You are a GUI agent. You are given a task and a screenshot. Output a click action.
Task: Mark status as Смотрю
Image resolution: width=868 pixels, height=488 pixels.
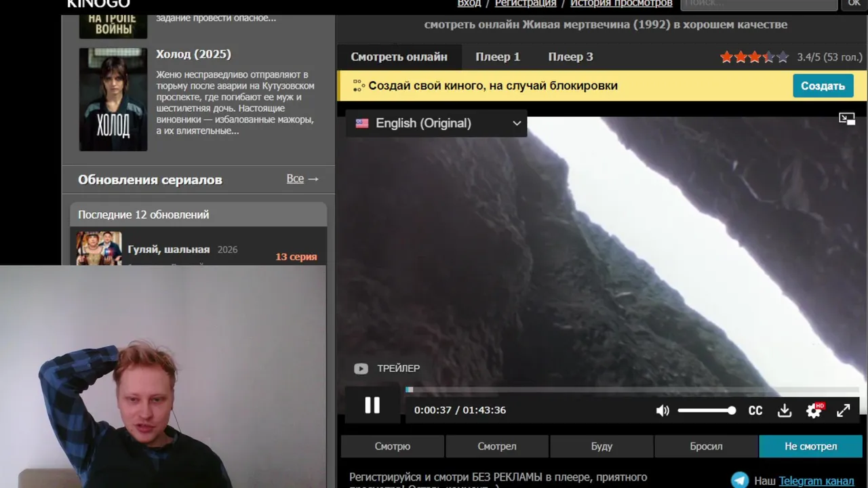pos(393,447)
